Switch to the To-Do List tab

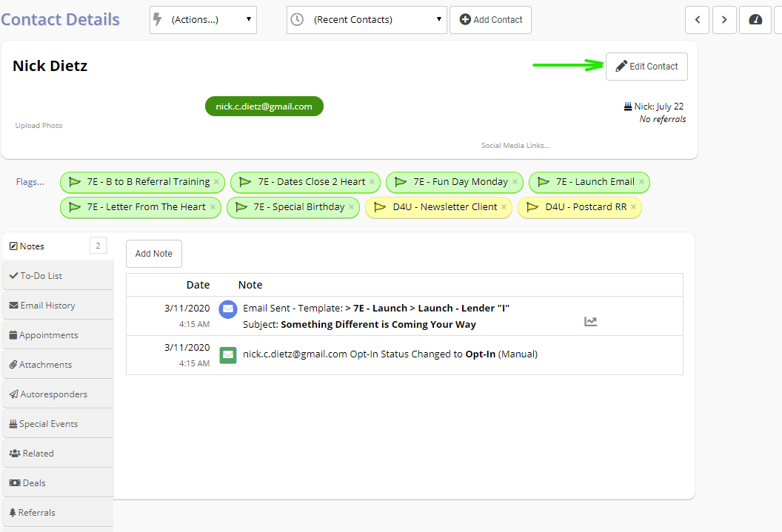pyautogui.click(x=58, y=275)
